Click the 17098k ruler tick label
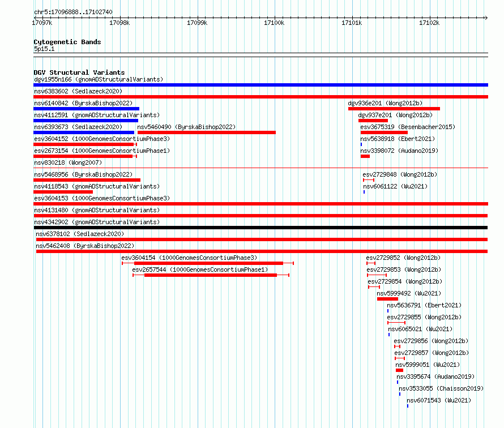This screenshot has height=428, width=504. click(x=119, y=23)
